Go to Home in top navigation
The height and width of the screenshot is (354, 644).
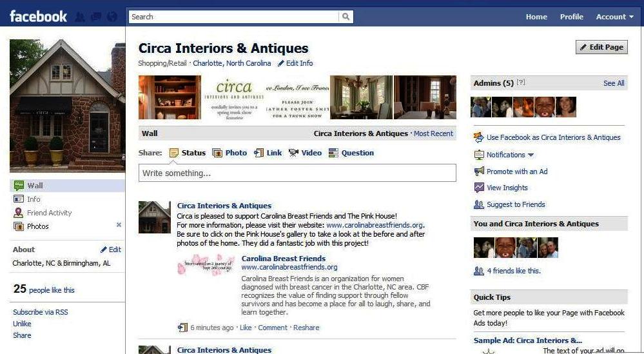coord(536,17)
